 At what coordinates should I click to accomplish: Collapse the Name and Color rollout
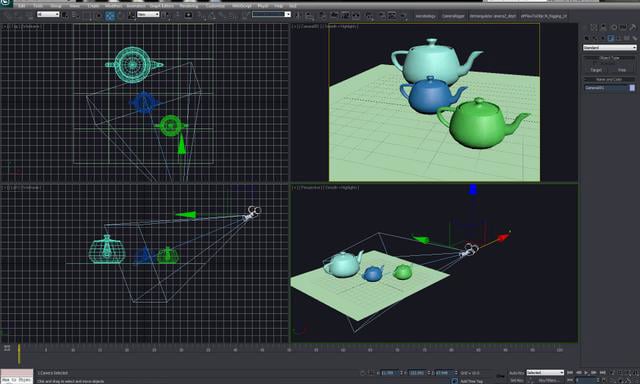click(x=609, y=80)
